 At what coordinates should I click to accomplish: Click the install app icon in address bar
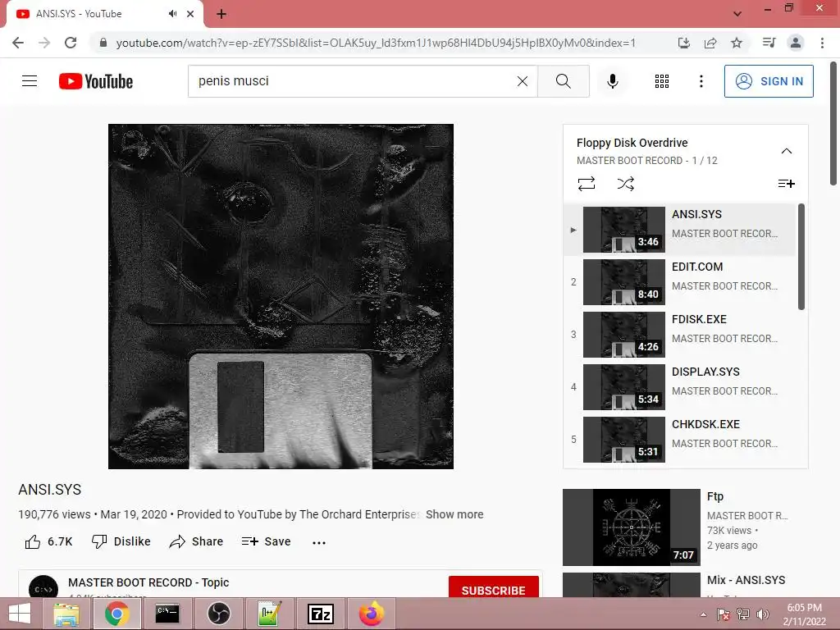pos(684,43)
